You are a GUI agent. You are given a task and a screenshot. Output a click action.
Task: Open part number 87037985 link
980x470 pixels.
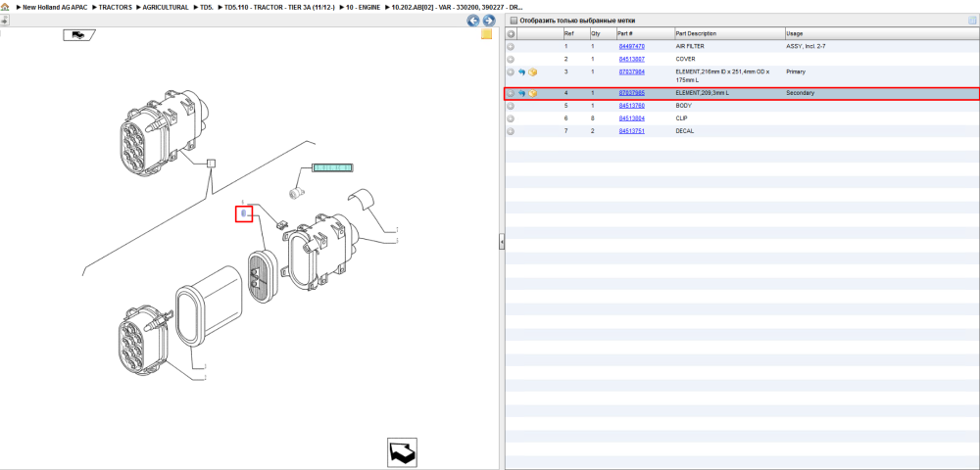[x=632, y=93]
